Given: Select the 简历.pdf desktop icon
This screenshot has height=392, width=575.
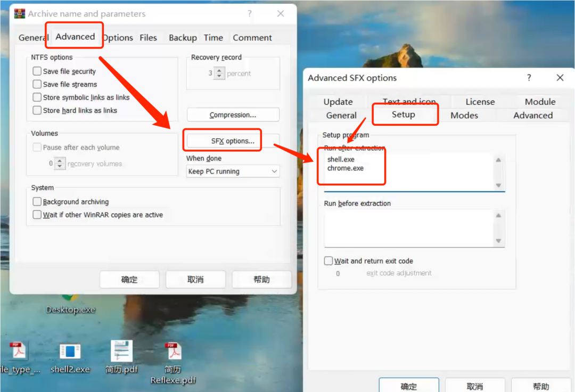Looking at the screenshot, I should coord(121,357).
